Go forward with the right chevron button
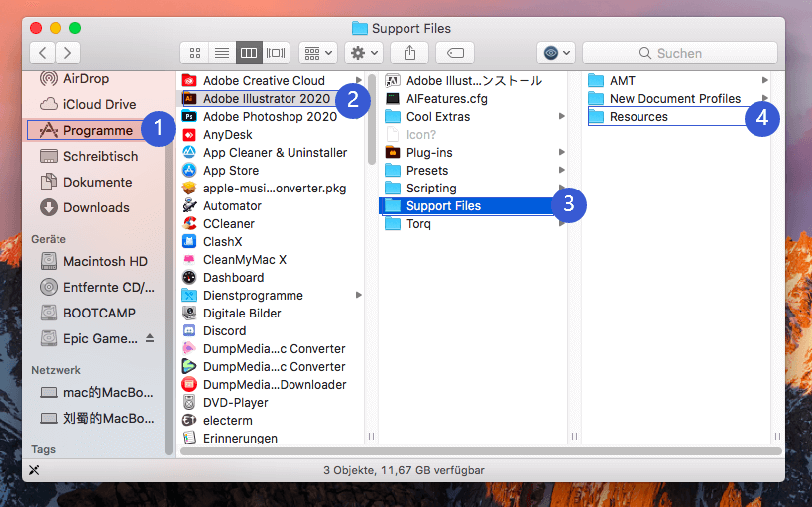This screenshot has height=507, width=812. (67, 53)
